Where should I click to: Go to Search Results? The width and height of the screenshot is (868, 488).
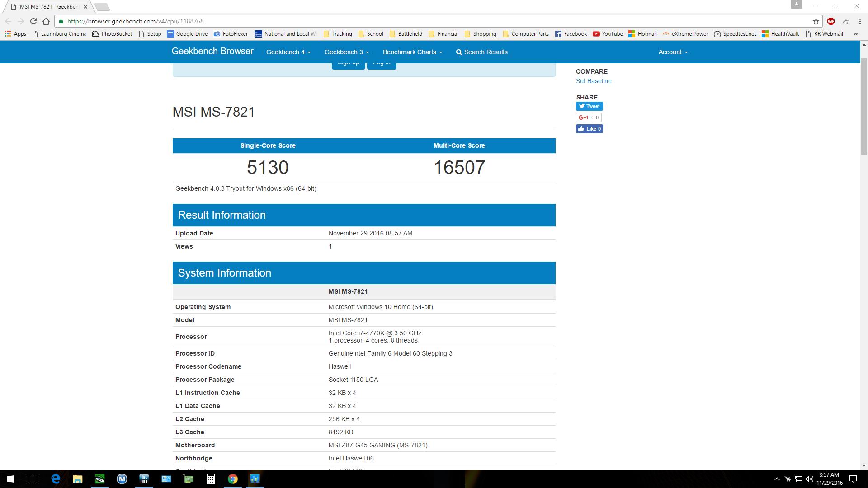click(481, 52)
